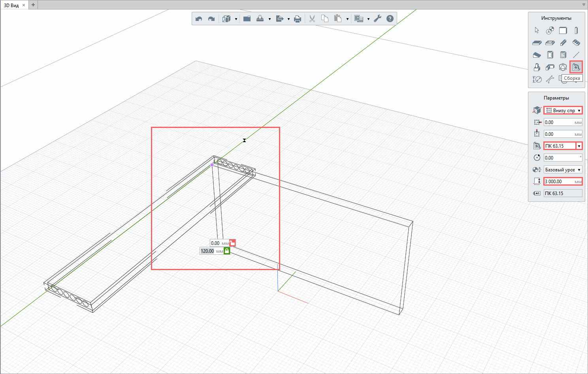Image resolution: width=588 pixels, height=374 pixels.
Task: Select the Dimension tool
Action: pos(537,79)
